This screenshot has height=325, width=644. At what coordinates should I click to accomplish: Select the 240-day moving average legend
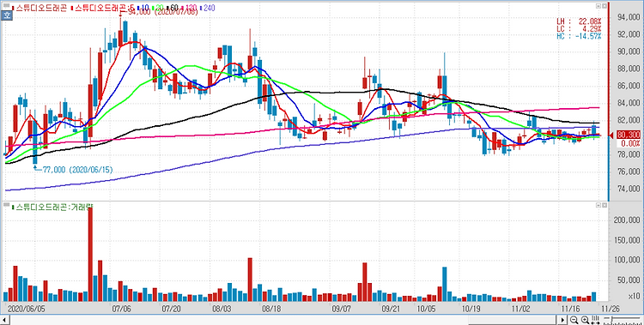[208, 8]
